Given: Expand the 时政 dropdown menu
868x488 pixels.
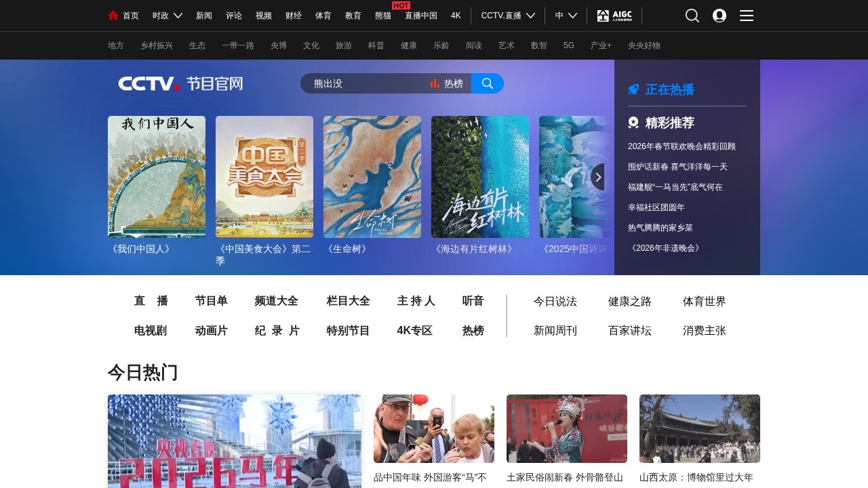Looking at the screenshot, I should tap(167, 15).
